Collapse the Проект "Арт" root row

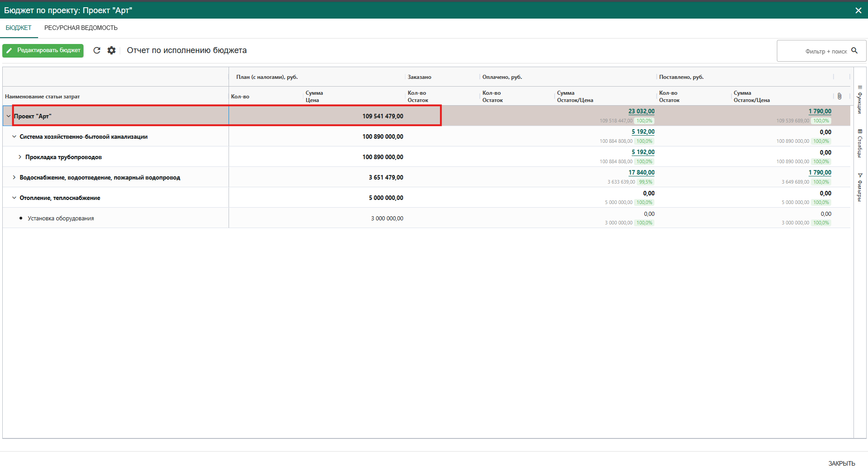8,116
